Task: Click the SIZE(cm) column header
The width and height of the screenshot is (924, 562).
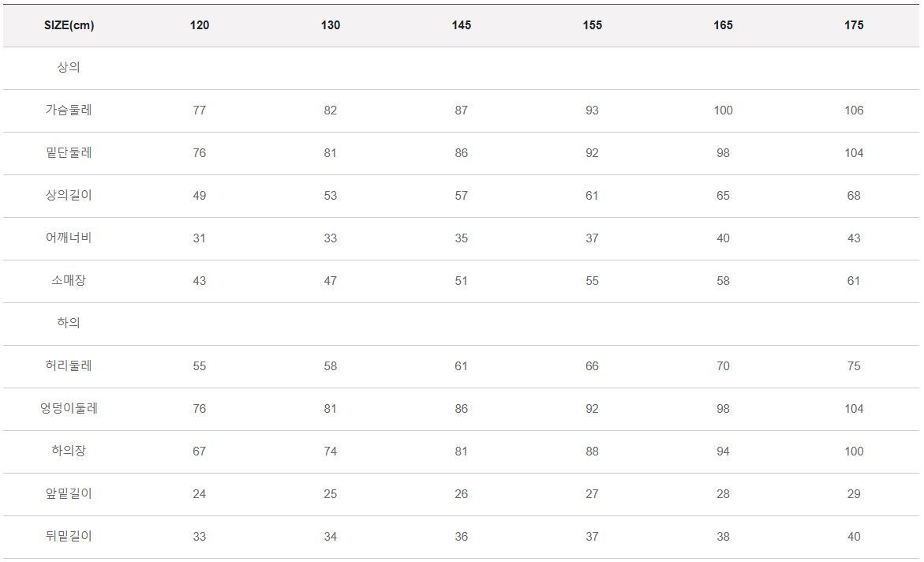Action: 69,25
